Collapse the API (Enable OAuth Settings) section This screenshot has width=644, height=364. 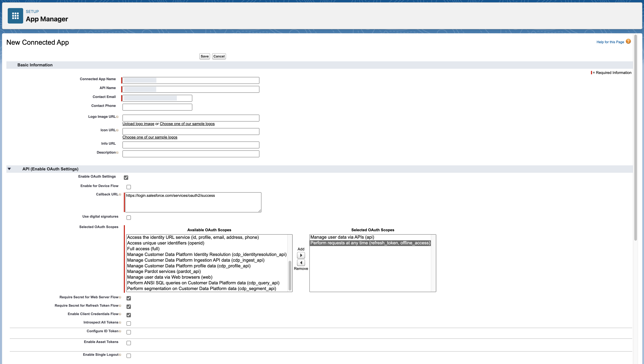(9, 169)
